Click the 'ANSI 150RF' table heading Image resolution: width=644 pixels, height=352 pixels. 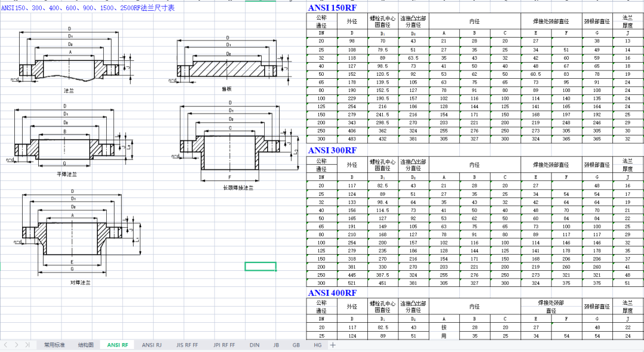[x=332, y=8]
